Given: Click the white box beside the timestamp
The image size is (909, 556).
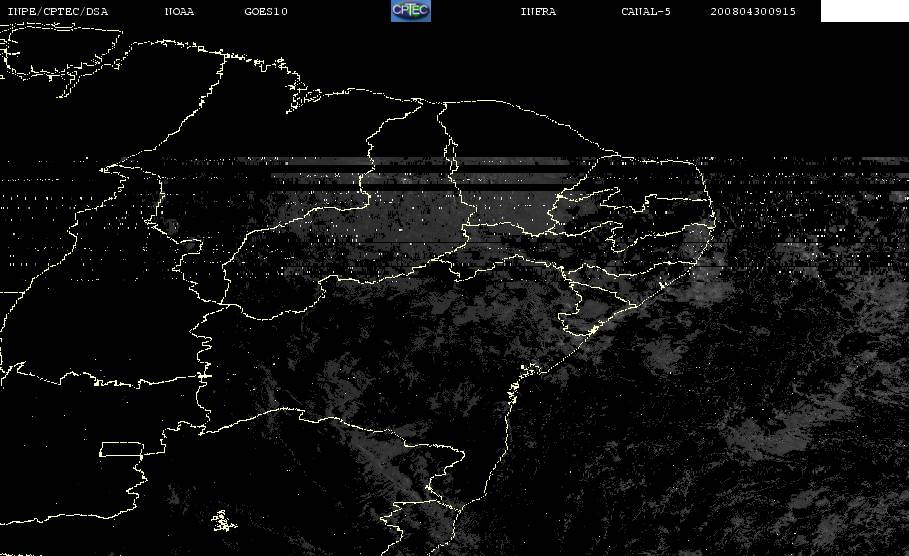Looking at the screenshot, I should [865, 11].
